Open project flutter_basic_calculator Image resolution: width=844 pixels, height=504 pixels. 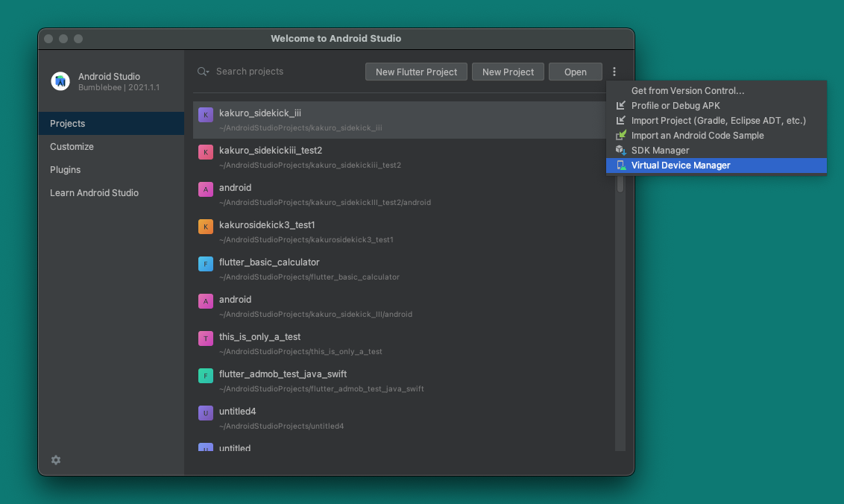(403, 269)
